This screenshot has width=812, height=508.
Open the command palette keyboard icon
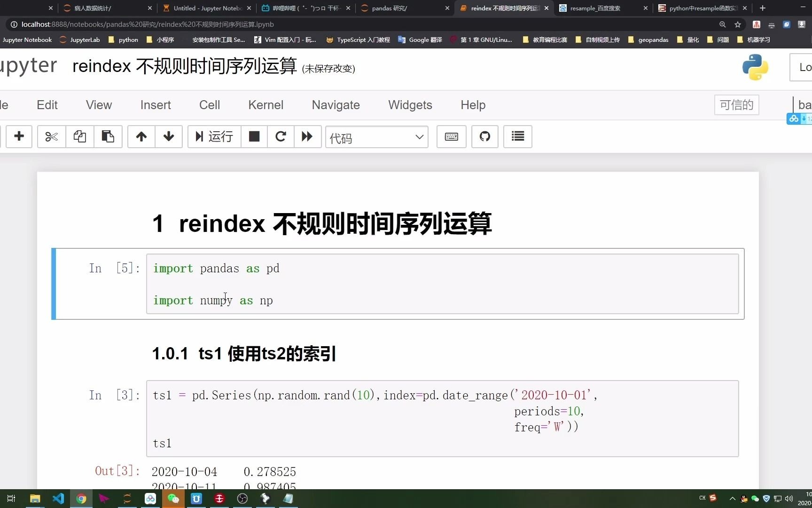(x=452, y=136)
